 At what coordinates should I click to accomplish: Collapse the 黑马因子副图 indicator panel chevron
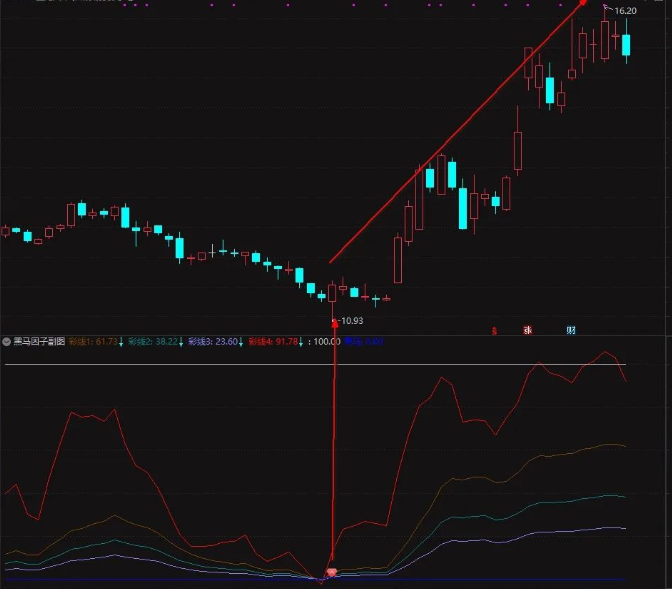[x=6, y=342]
